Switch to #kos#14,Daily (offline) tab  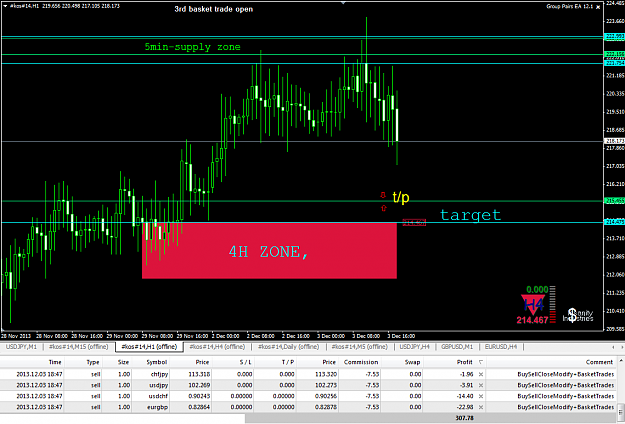(288, 347)
